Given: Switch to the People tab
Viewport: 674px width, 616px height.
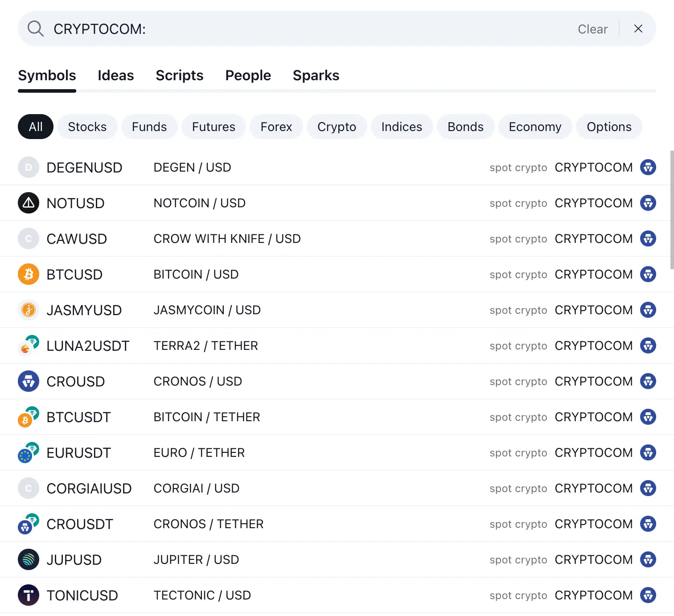Looking at the screenshot, I should tap(248, 75).
